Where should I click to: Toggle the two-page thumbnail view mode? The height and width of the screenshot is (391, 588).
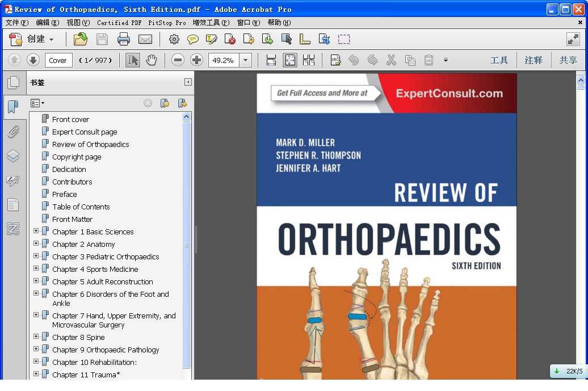pyautogui.click(x=309, y=60)
